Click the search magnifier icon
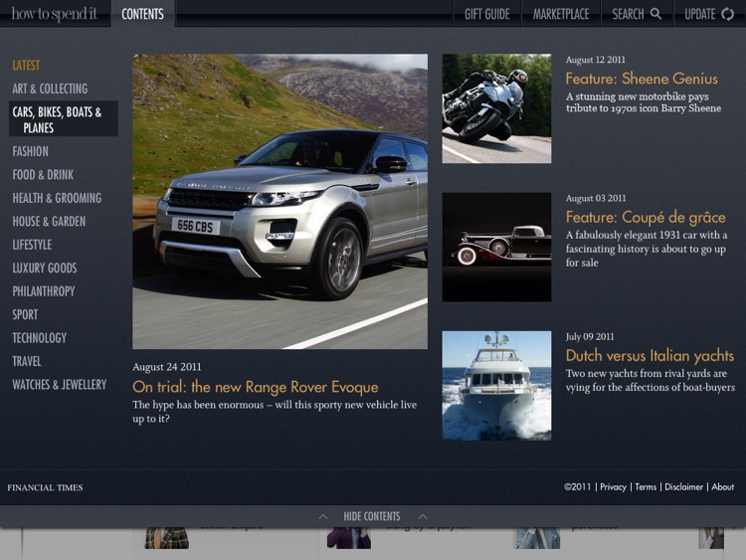The width and height of the screenshot is (746, 560). [655, 14]
